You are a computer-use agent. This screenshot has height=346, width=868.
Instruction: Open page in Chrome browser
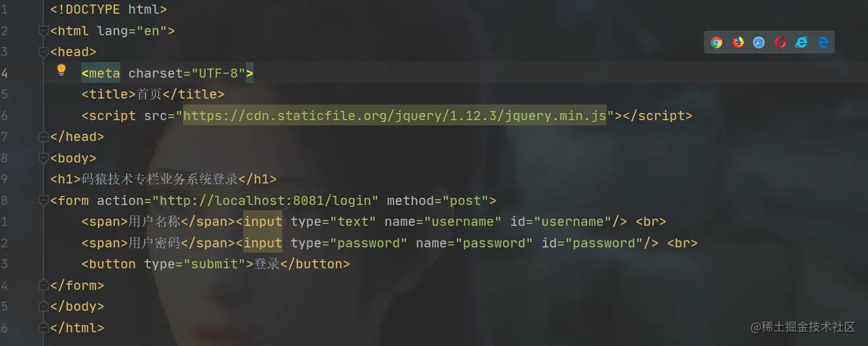[716, 42]
